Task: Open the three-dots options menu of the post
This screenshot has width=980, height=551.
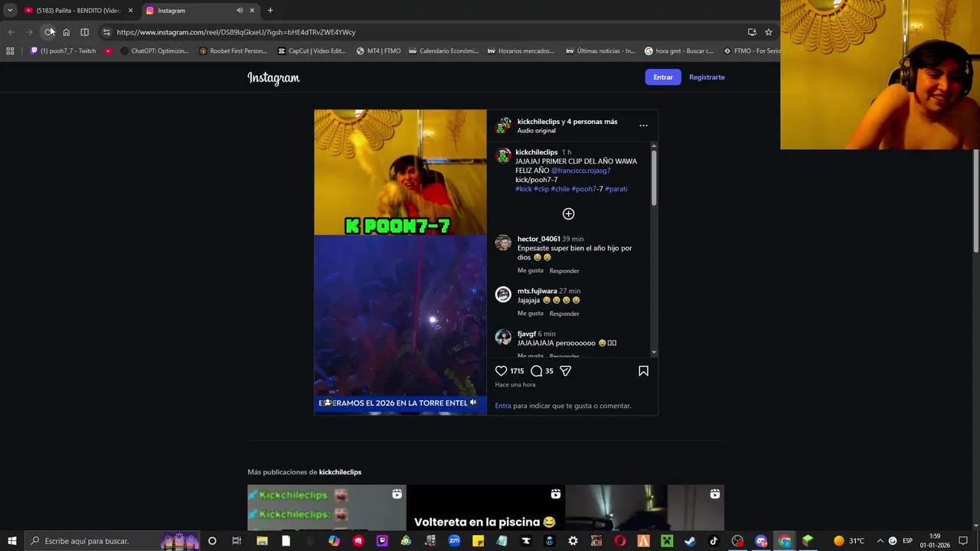Action: [x=643, y=126]
